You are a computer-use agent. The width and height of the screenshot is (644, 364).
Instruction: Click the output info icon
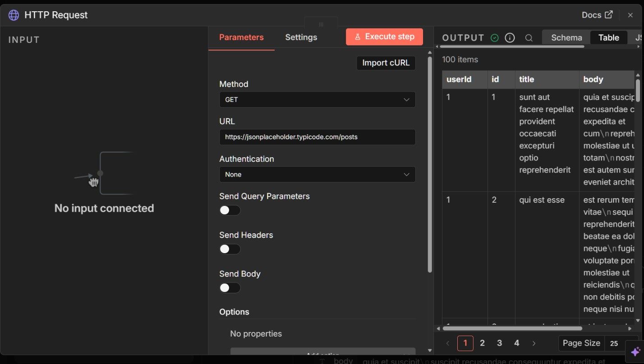(x=510, y=38)
